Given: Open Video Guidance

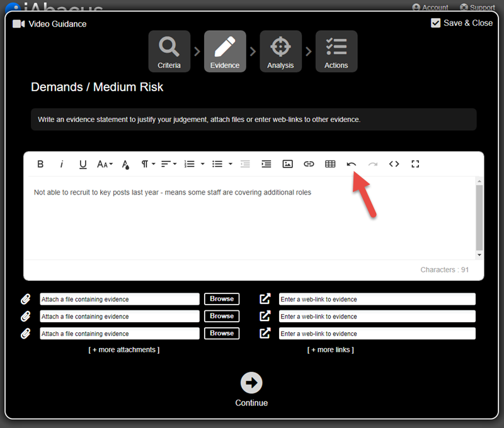Looking at the screenshot, I should pos(50,24).
